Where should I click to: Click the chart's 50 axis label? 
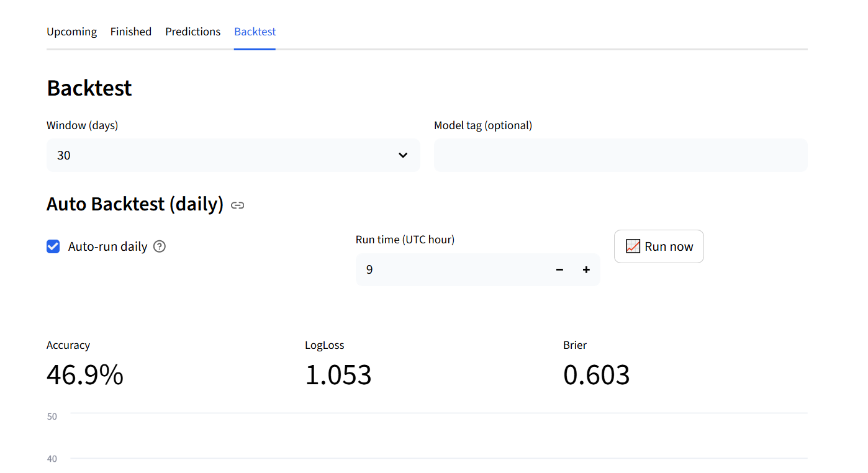pos(52,417)
